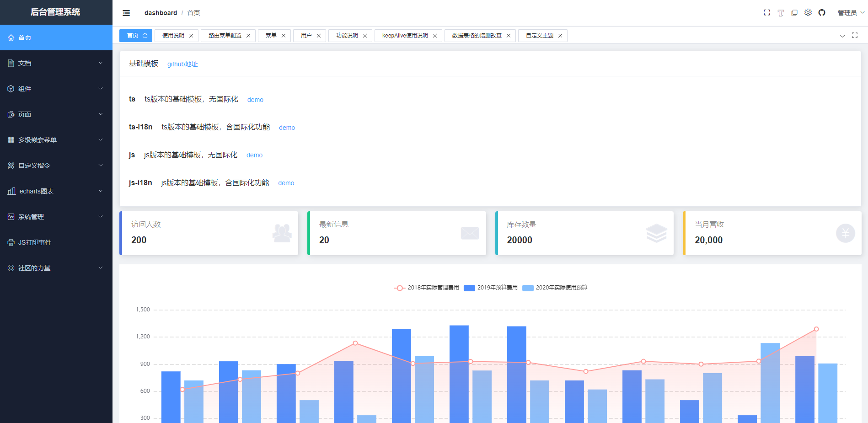Expand the 文档 submenu arrow
868x423 pixels.
point(101,63)
